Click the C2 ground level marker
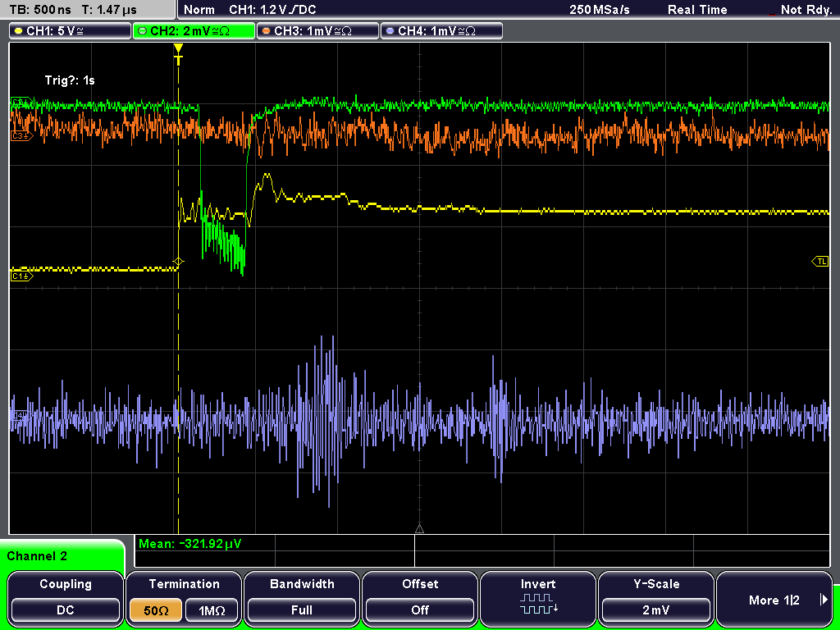This screenshot has width=840, height=630. [x=22, y=102]
